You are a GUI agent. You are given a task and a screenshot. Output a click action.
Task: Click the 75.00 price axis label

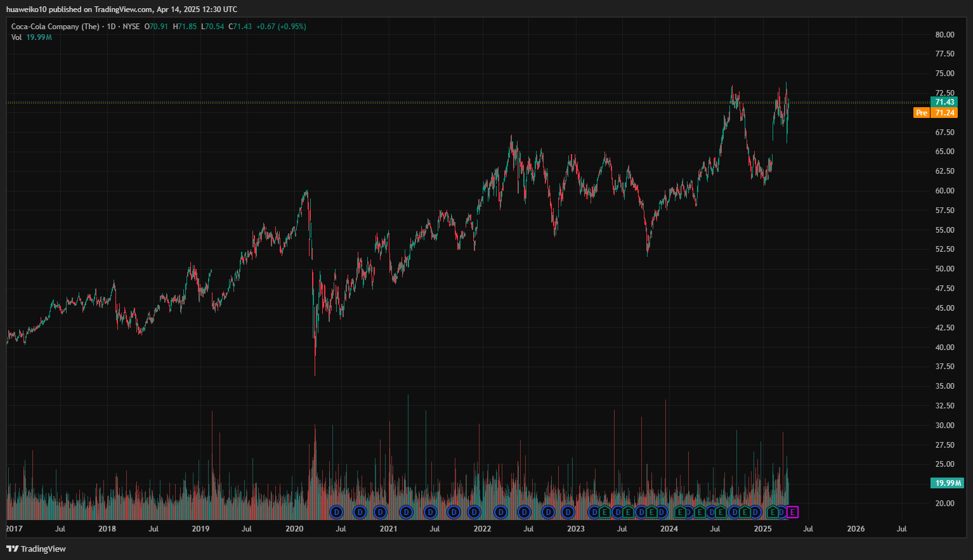[944, 74]
